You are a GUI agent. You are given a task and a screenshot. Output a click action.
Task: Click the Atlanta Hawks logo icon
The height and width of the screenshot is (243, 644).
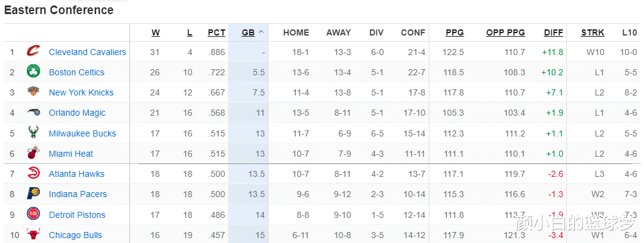(x=33, y=173)
